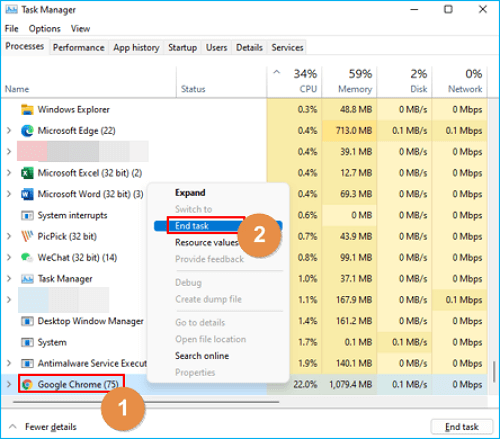Click the WeChat process icon
Screen dimensions: 500x439
click(x=27, y=257)
